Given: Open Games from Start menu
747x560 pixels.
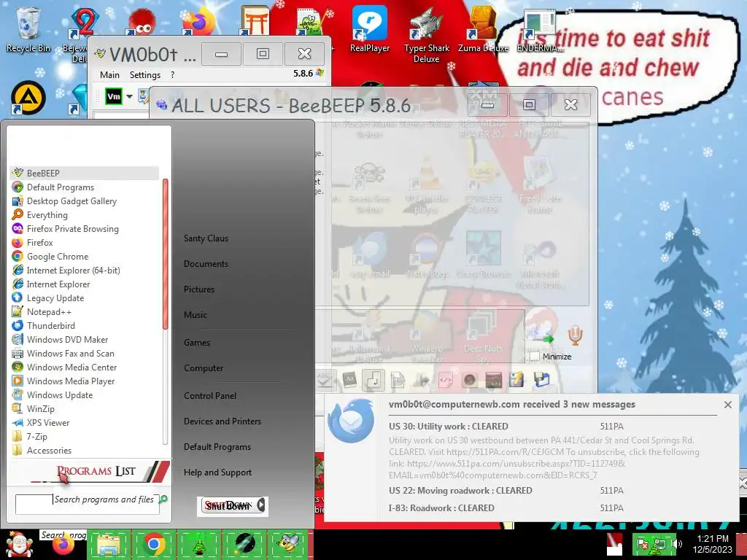Looking at the screenshot, I should [x=197, y=343].
